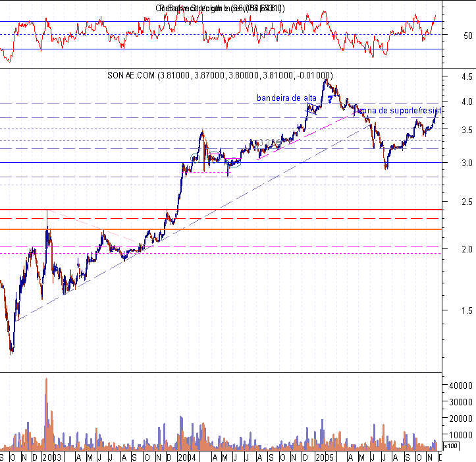Click the 2003 year label on the date axis
The width and height of the screenshot is (476, 462).
(52, 457)
